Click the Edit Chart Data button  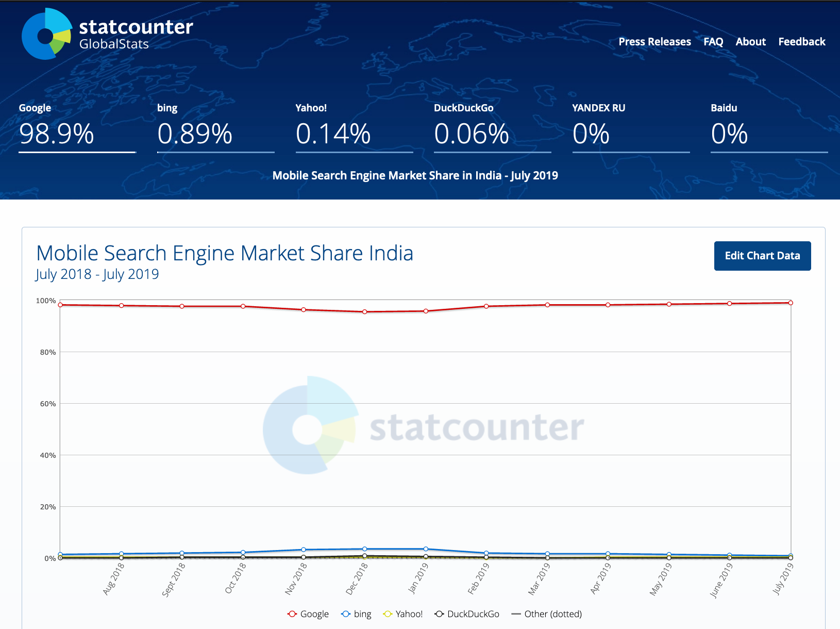762,256
